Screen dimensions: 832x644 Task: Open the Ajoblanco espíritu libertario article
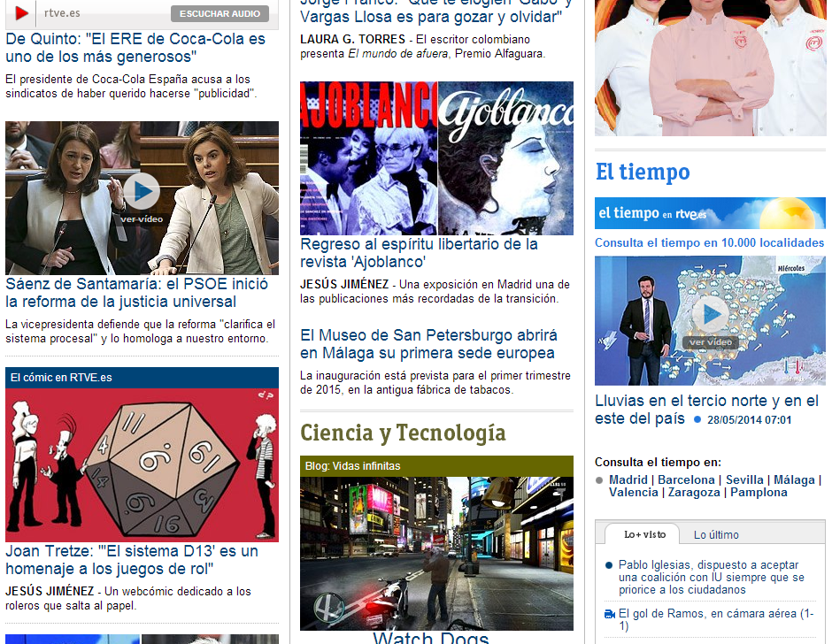click(420, 253)
